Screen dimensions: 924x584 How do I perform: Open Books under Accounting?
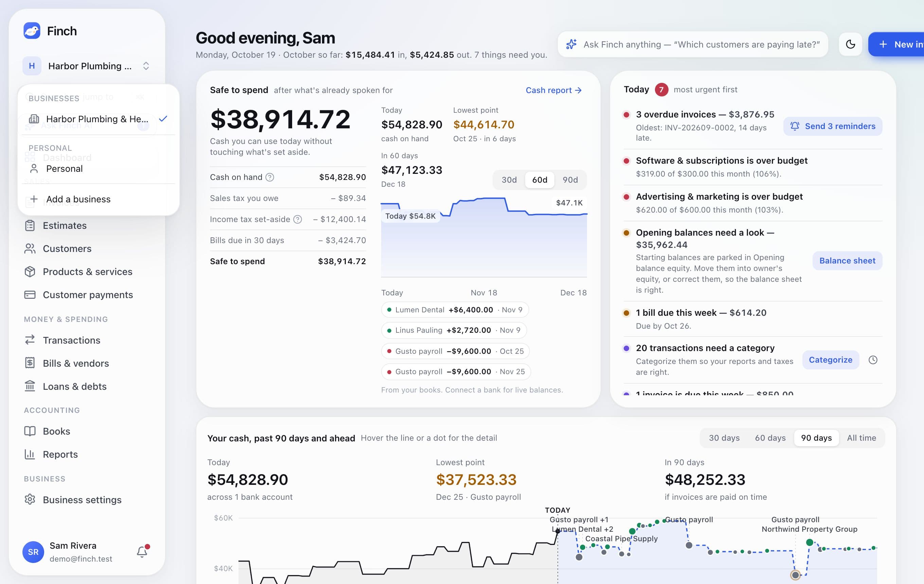point(86,431)
